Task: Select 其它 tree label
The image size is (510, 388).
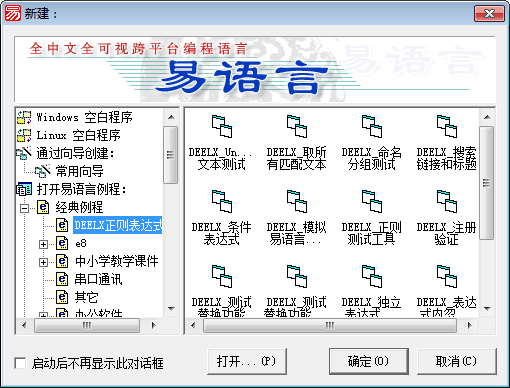Action: [x=86, y=297]
